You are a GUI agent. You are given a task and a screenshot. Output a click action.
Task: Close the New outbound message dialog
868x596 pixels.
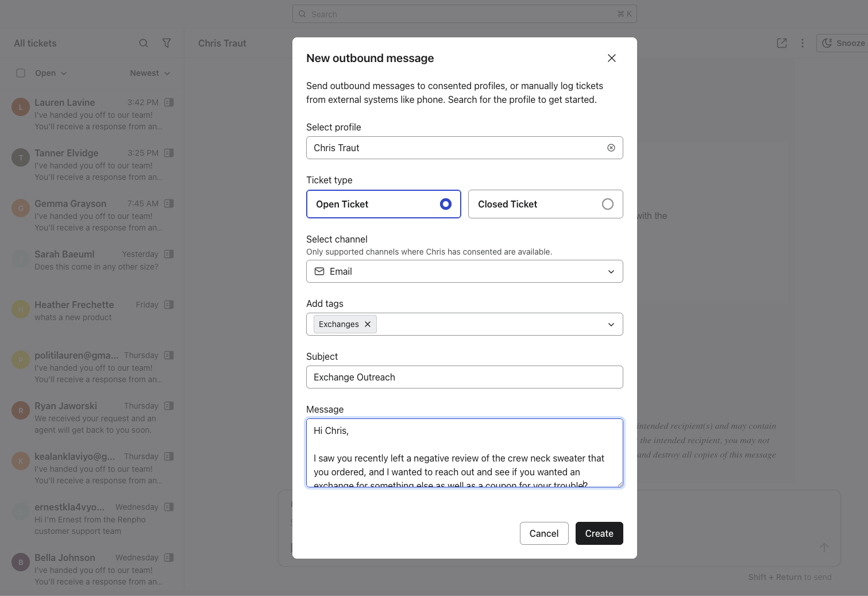click(x=611, y=58)
